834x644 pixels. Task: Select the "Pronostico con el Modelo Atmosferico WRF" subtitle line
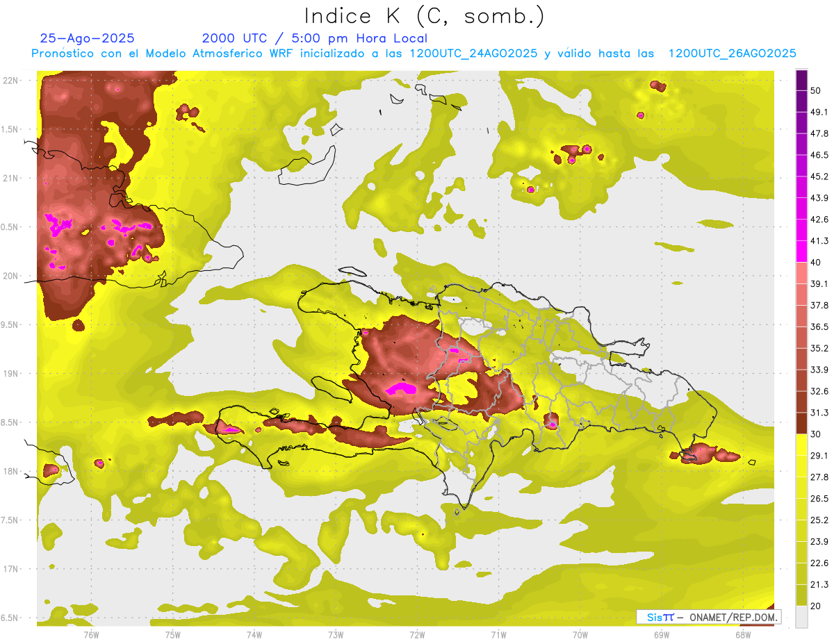point(414,53)
